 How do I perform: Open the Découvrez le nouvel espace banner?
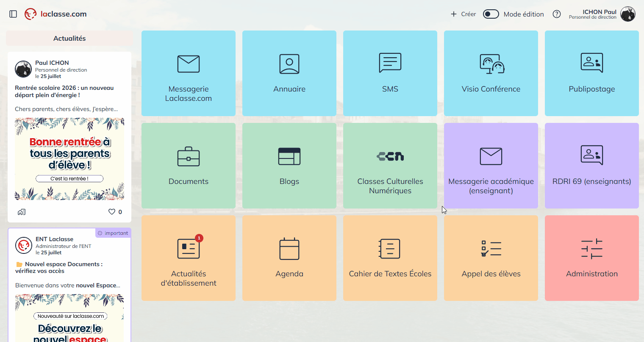coord(69,318)
